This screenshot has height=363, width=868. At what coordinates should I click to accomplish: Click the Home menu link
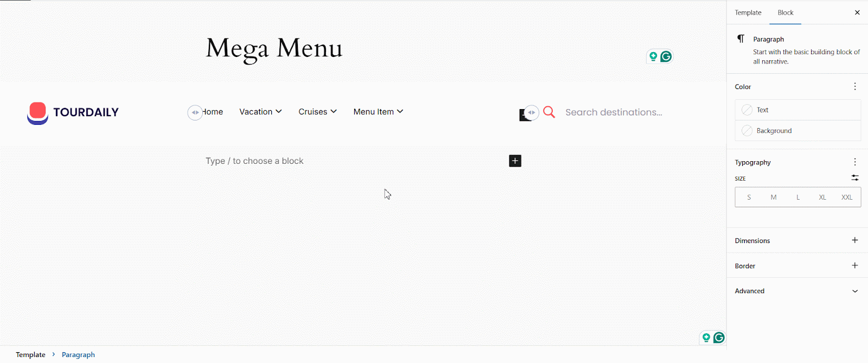[x=213, y=112]
